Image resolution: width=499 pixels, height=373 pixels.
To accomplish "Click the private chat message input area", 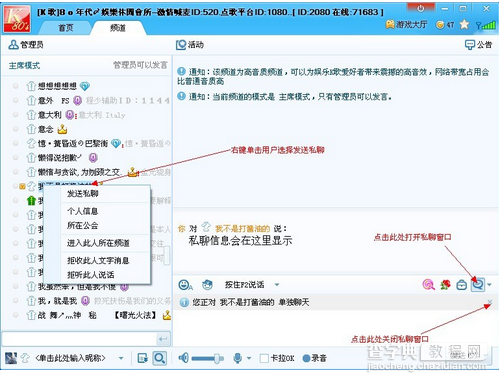I will click(x=335, y=328).
